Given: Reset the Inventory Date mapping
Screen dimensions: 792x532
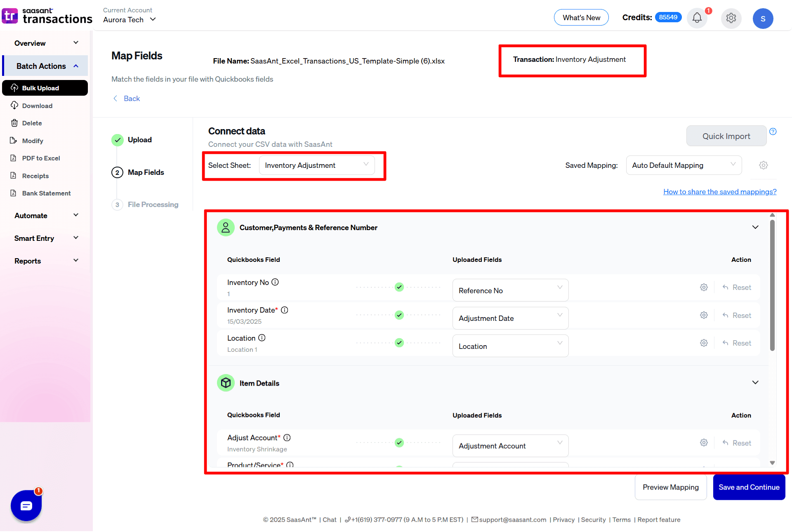Looking at the screenshot, I should pyautogui.click(x=737, y=315).
